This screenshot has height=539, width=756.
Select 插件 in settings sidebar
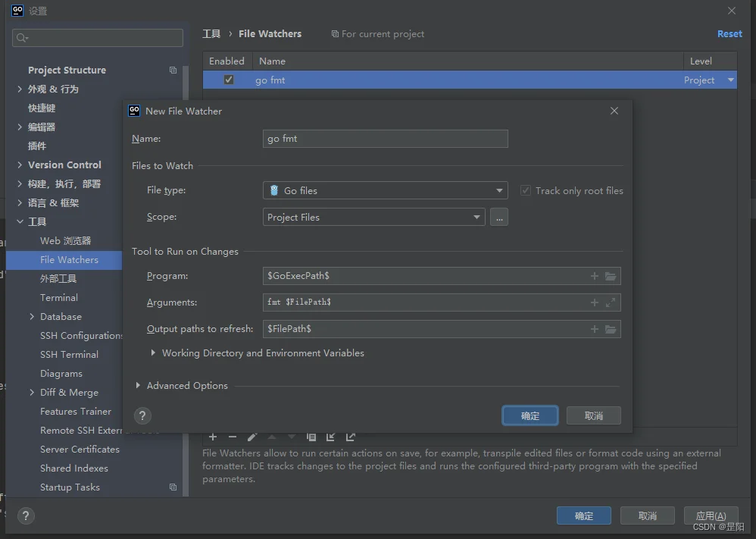[x=37, y=146]
